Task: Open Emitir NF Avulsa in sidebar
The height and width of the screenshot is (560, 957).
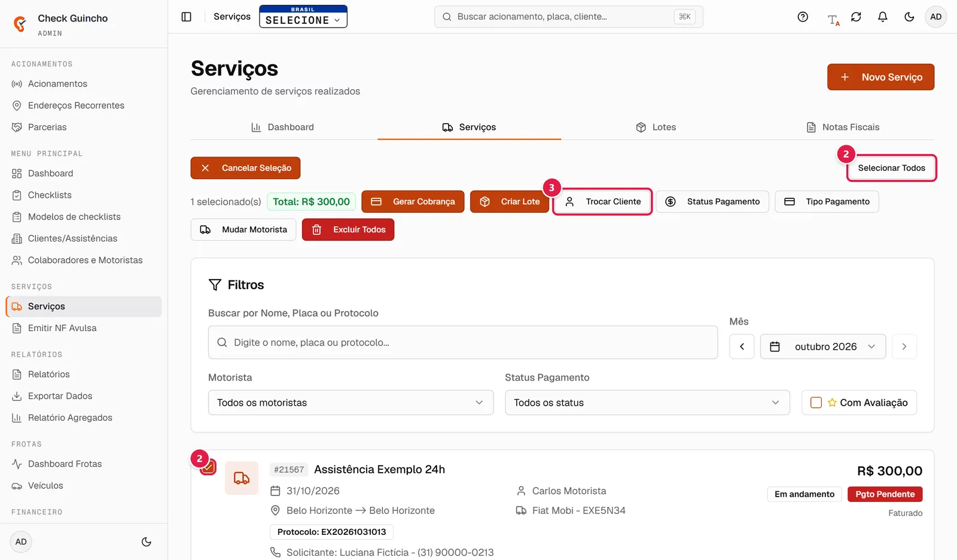Action: tap(84, 328)
